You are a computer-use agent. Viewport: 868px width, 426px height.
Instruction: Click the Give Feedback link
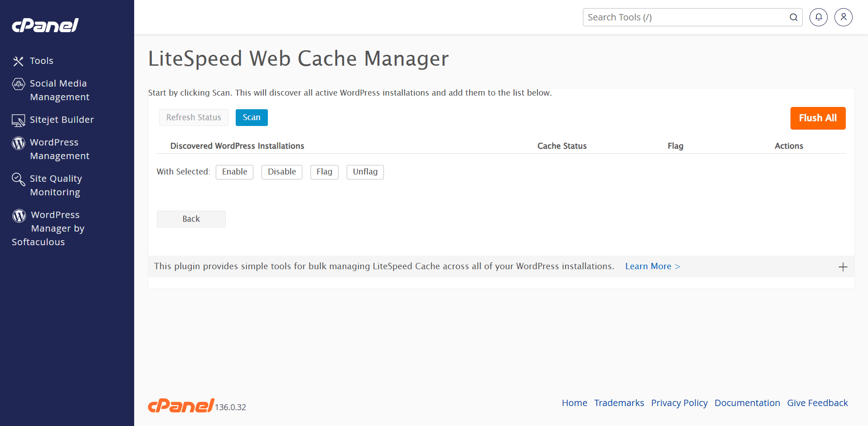tap(817, 403)
